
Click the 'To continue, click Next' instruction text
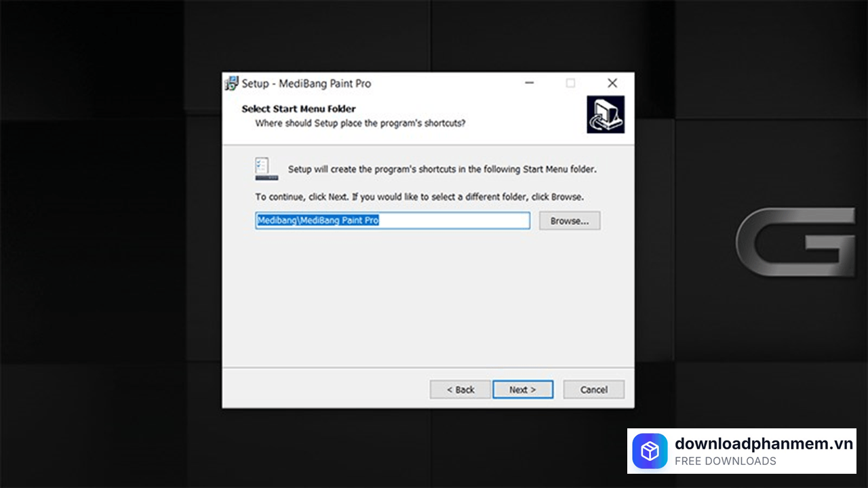pos(419,197)
